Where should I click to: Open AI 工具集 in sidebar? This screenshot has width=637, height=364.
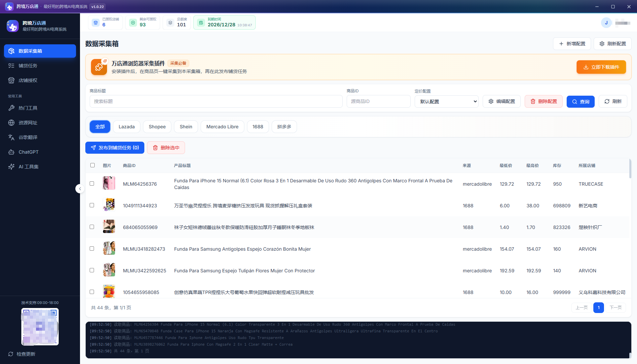click(x=40, y=167)
